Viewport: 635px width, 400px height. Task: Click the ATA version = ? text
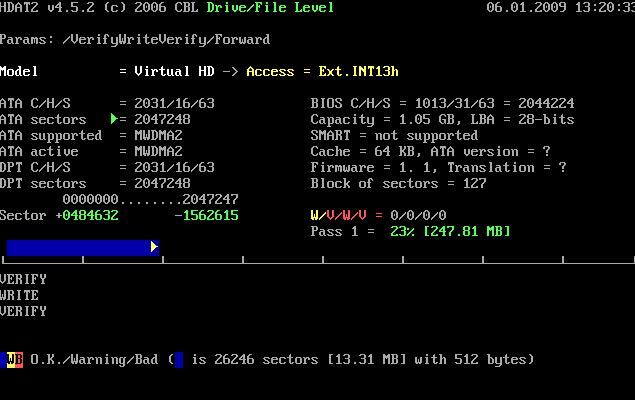(x=490, y=151)
